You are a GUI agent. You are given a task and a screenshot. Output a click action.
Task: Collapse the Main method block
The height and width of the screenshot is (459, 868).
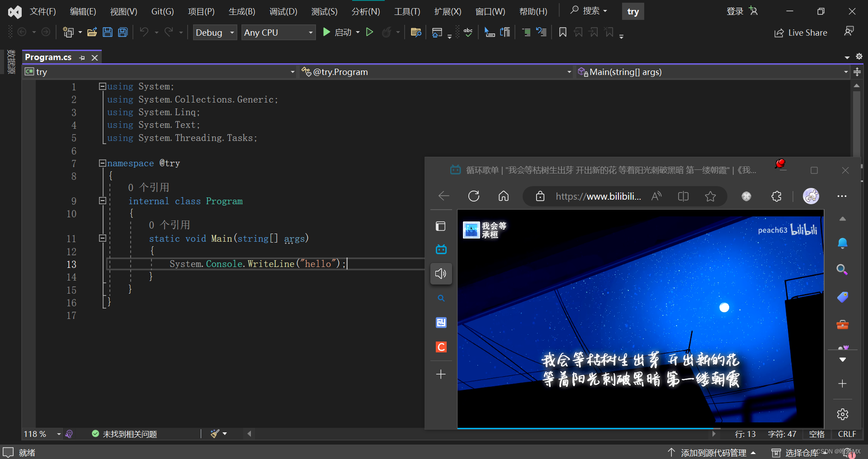103,238
